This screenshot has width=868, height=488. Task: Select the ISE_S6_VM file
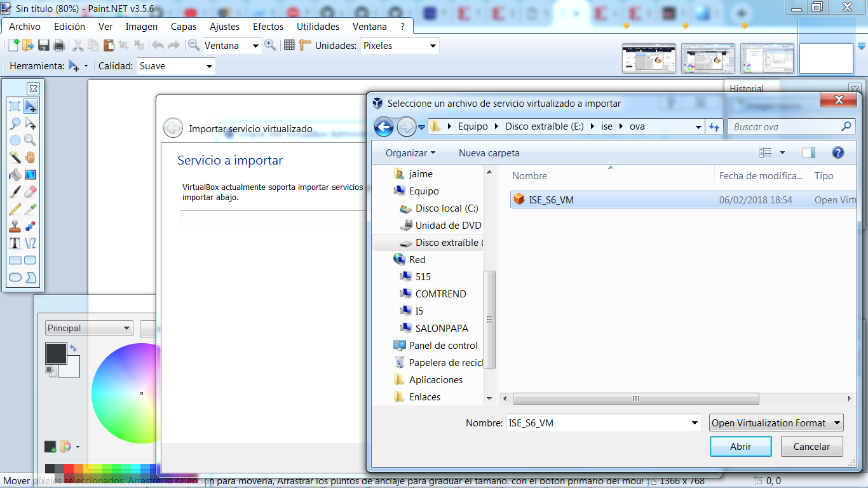point(551,200)
